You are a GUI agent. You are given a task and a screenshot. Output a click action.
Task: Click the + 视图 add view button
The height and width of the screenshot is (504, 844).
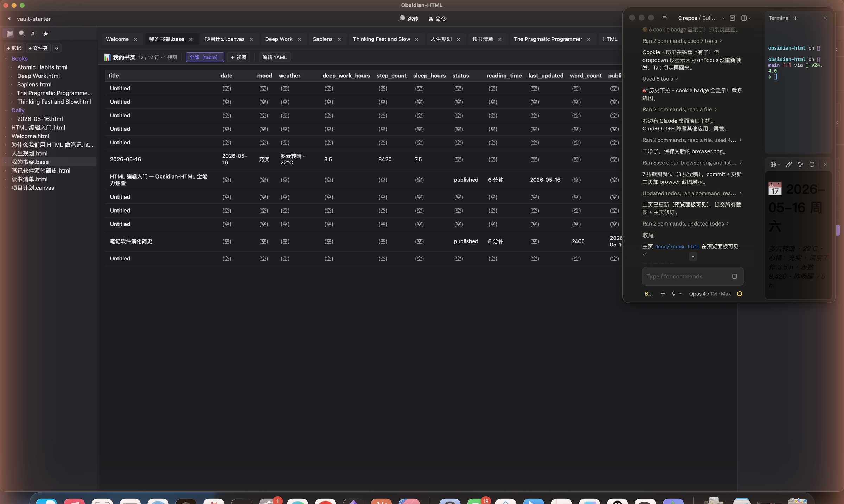(x=238, y=57)
